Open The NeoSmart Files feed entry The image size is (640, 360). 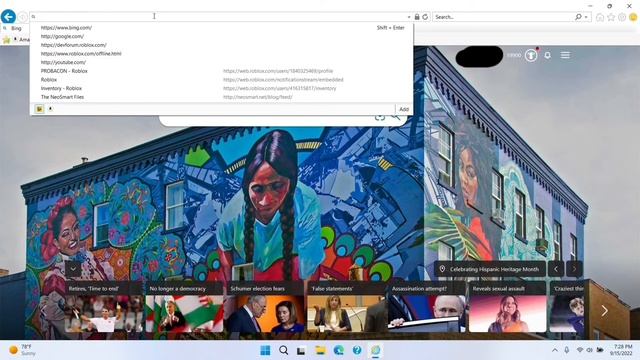222,97
